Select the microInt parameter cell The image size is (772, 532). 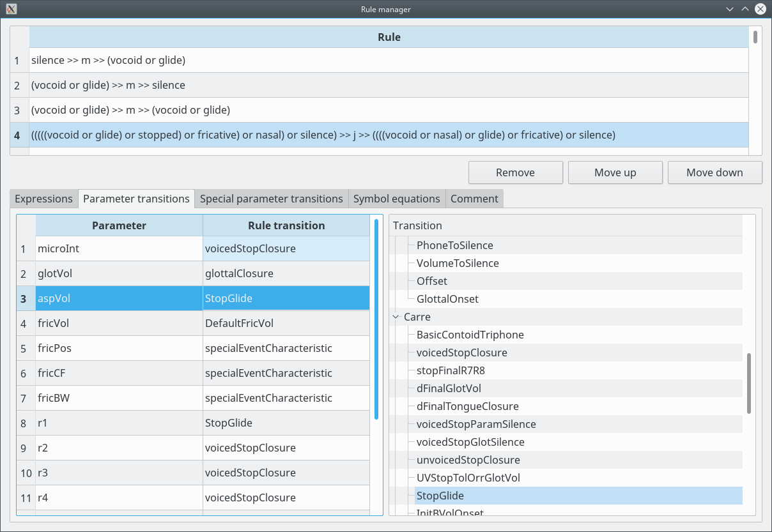(119, 248)
